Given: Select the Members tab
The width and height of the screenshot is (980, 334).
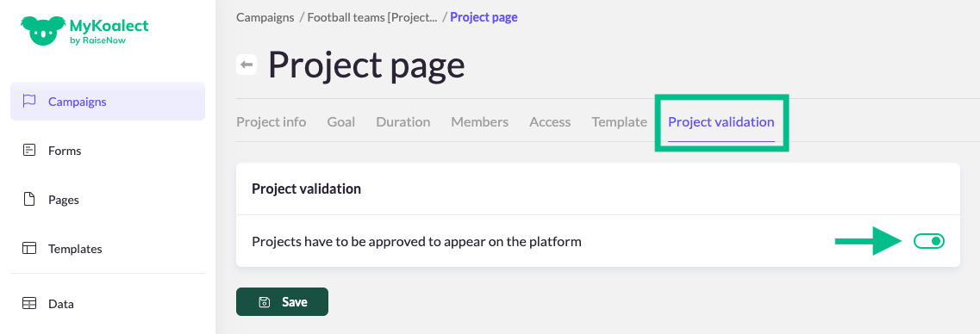Looking at the screenshot, I should coord(480,121).
